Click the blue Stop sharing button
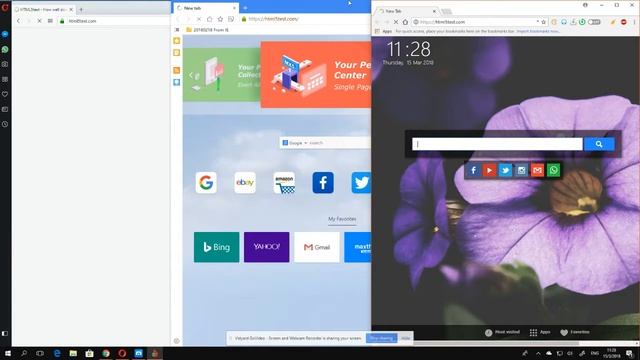Image resolution: width=640 pixels, height=360 pixels. tap(381, 338)
